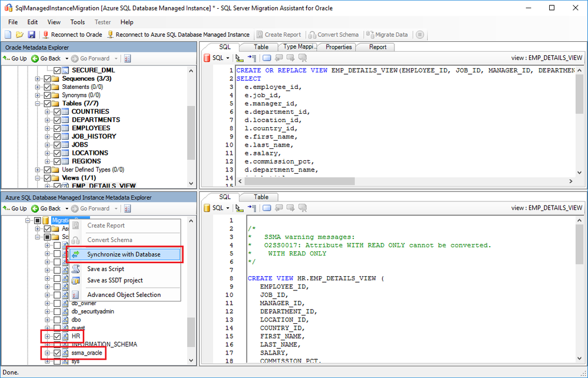
Task: Uncheck the ssma_oracle schema checkbox
Action: 57,353
